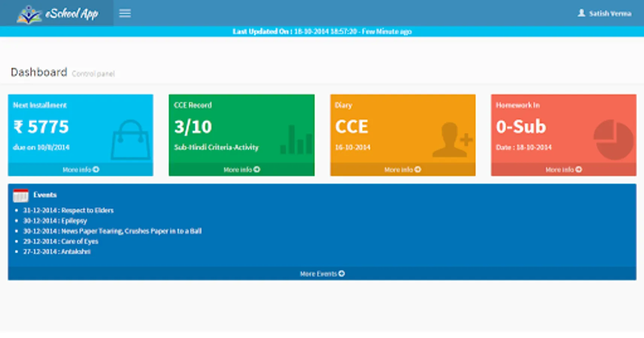The image size is (644, 338).
Task: Open the More Events link
Action: tap(322, 274)
